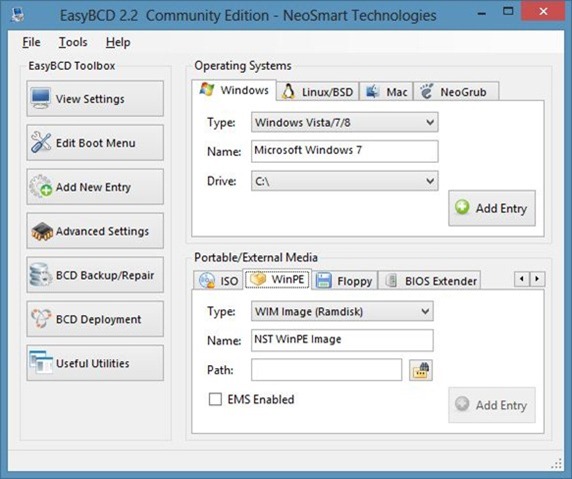The width and height of the screenshot is (572, 479).
Task: Open the Tools menu
Action: pos(73,42)
